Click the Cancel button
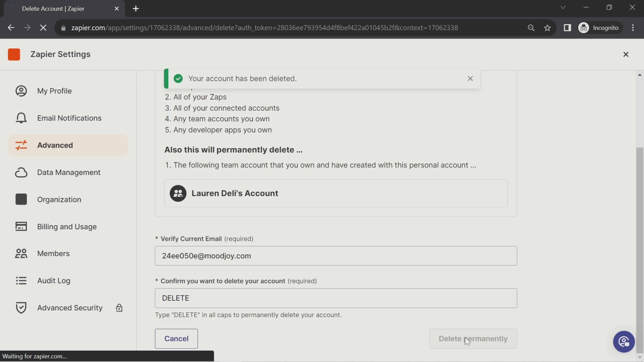 (176, 339)
